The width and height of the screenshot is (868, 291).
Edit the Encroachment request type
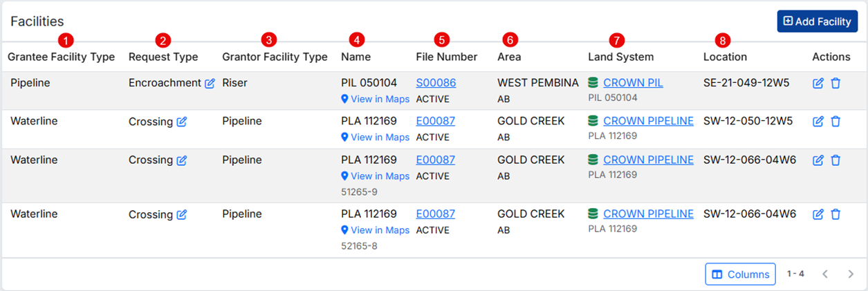(210, 84)
